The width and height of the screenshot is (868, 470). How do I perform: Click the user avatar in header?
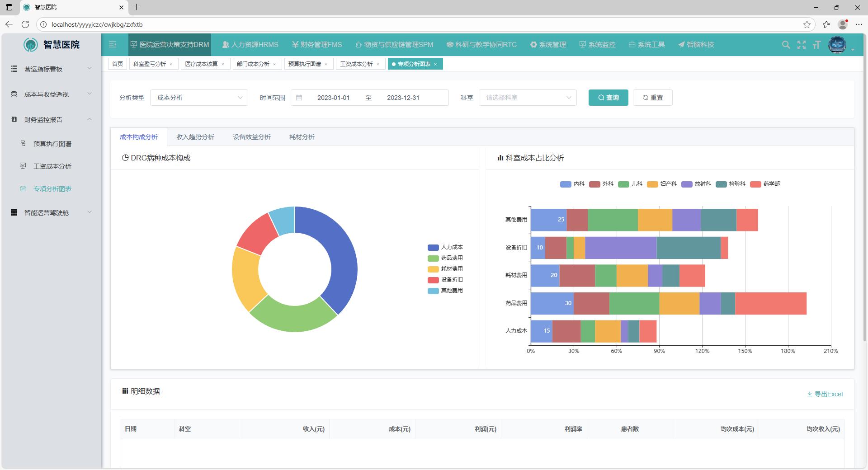837,45
